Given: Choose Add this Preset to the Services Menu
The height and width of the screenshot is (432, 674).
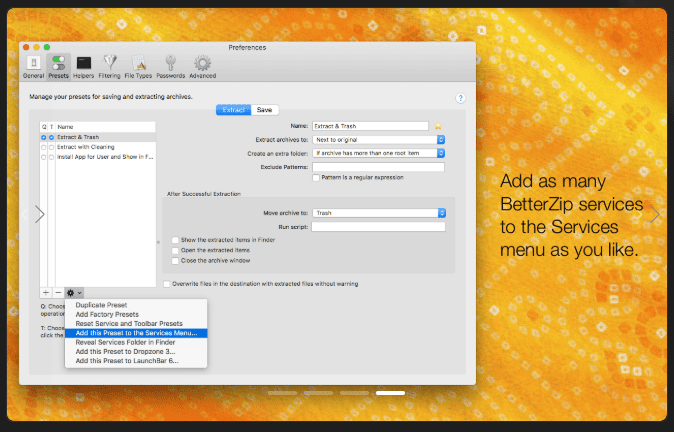Looking at the screenshot, I should (x=136, y=333).
